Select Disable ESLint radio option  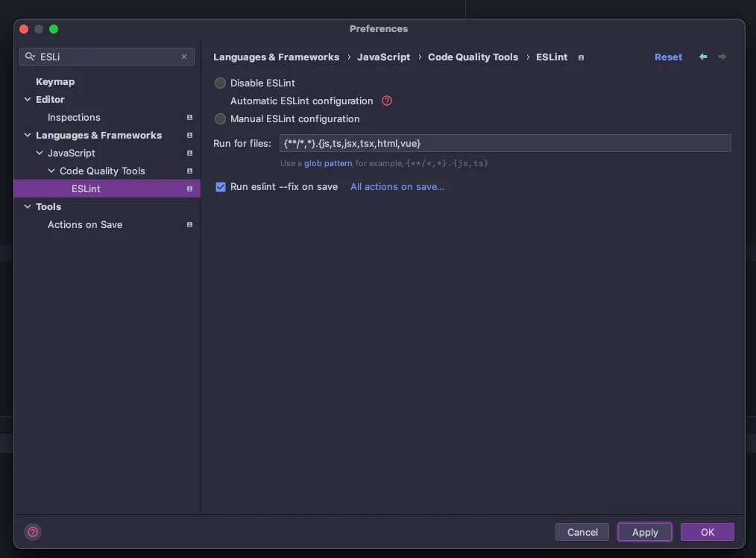(x=220, y=83)
